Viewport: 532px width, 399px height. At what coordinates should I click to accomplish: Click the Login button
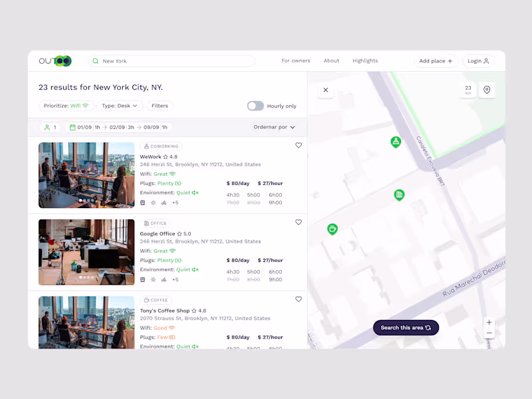[x=478, y=61]
